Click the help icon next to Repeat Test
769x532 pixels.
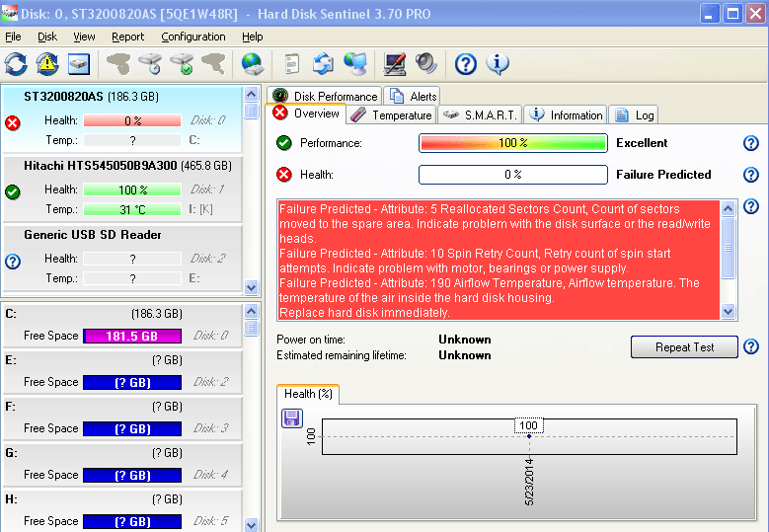pyautogui.click(x=751, y=346)
